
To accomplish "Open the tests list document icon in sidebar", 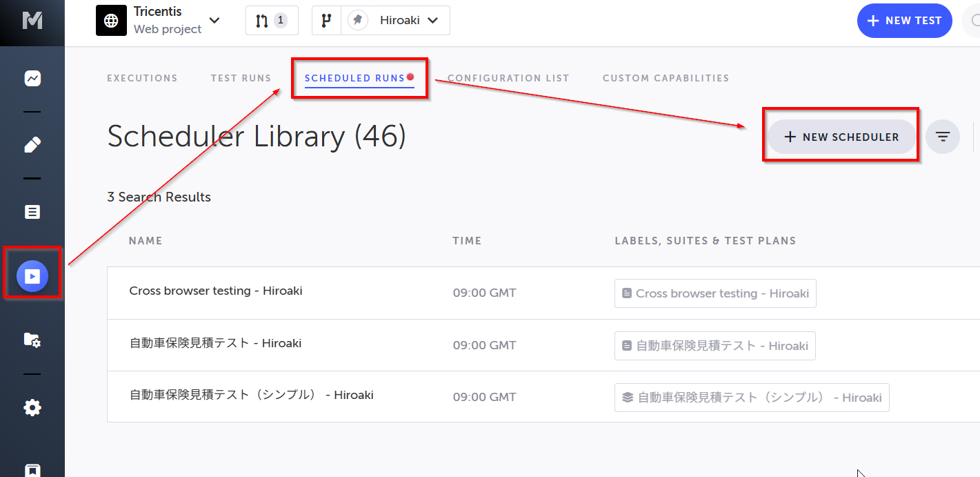I will (x=32, y=211).
